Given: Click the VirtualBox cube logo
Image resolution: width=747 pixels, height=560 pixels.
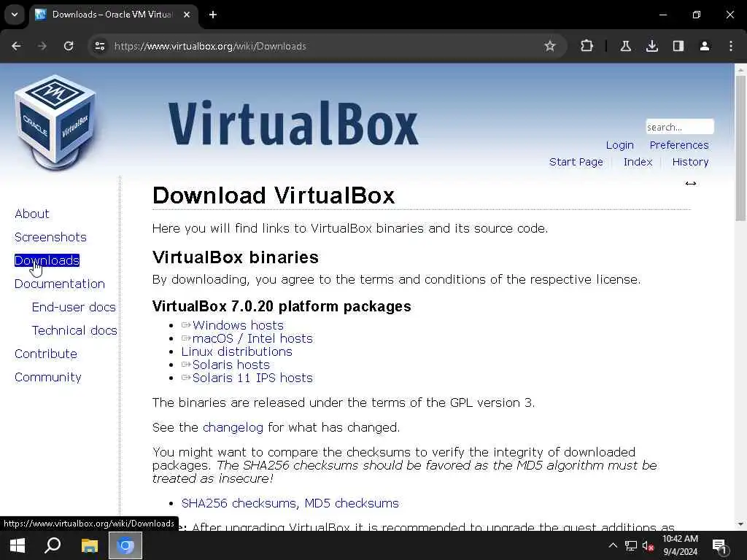Looking at the screenshot, I should tap(55, 122).
